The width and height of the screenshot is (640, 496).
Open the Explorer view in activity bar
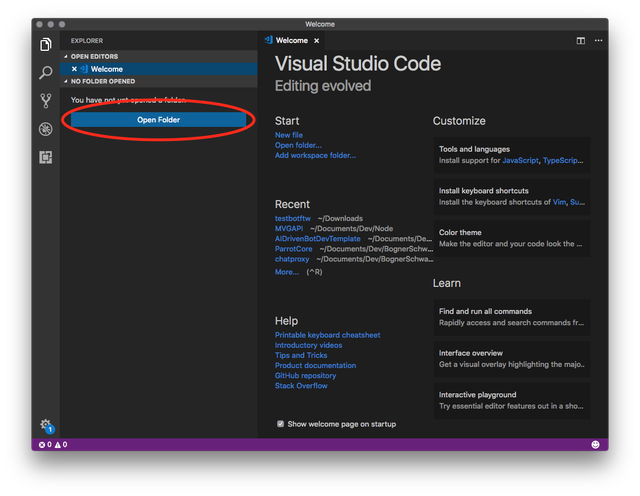[x=46, y=45]
